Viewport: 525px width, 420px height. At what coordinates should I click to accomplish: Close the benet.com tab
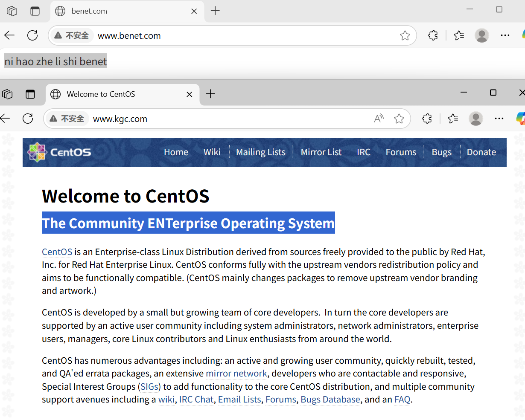(x=194, y=11)
